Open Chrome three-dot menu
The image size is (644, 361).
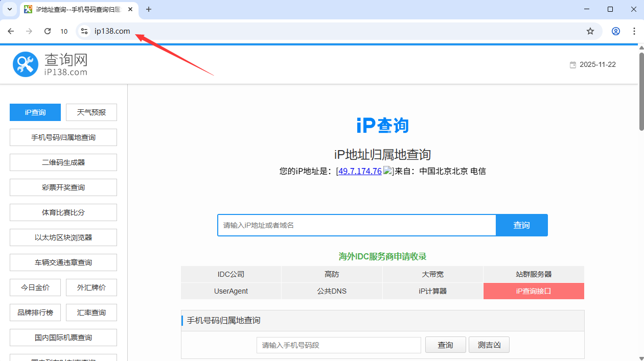634,31
